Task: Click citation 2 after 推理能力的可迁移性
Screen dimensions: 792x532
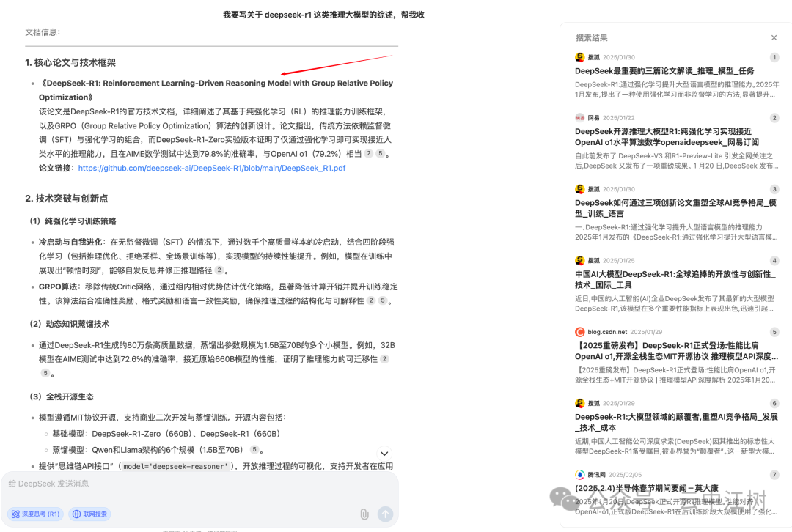Action: (x=384, y=359)
